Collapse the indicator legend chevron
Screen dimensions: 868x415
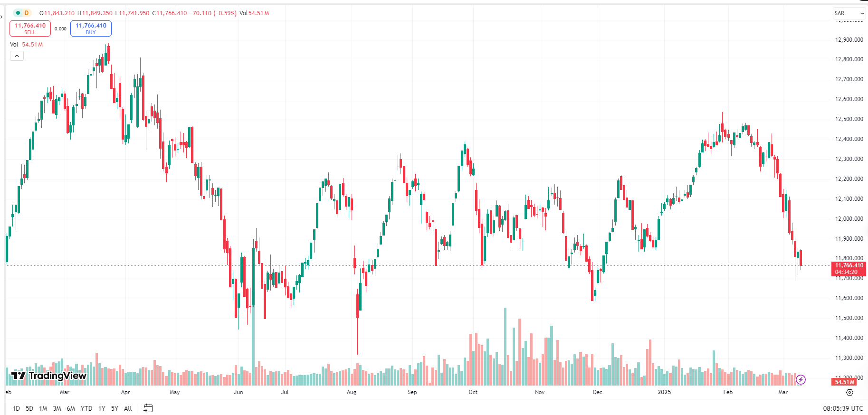[x=17, y=56]
